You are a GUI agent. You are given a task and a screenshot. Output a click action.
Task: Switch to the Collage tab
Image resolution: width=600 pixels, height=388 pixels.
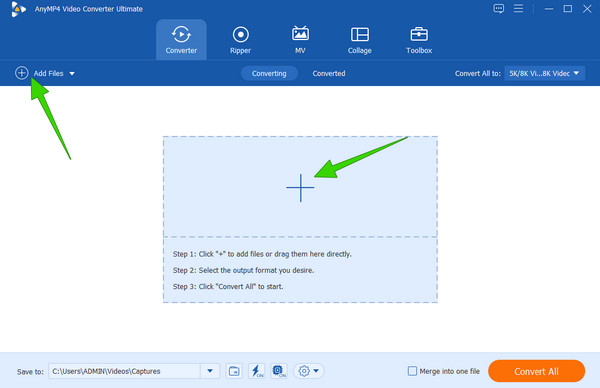click(x=360, y=40)
